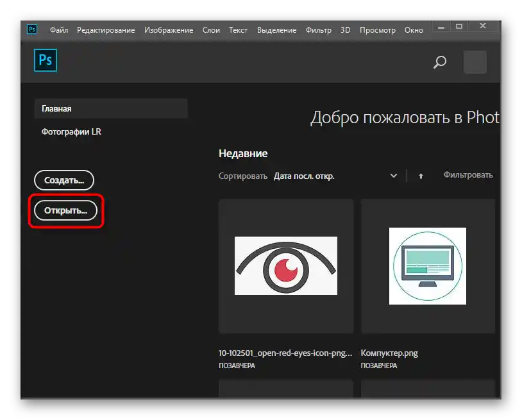The height and width of the screenshot is (420, 522).
Task: Minimize the Photoshop window
Action: [441, 27]
